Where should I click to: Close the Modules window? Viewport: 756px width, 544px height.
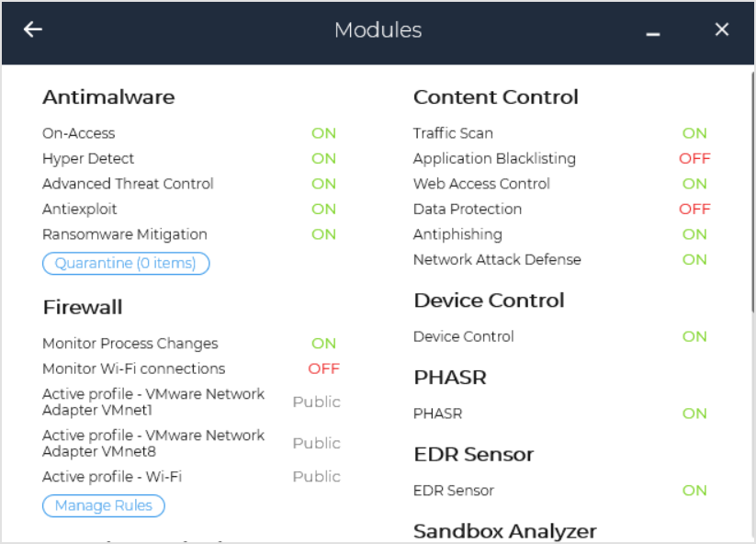point(722,29)
